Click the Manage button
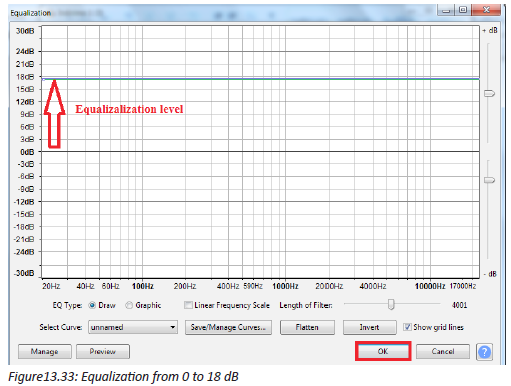 coord(45,351)
